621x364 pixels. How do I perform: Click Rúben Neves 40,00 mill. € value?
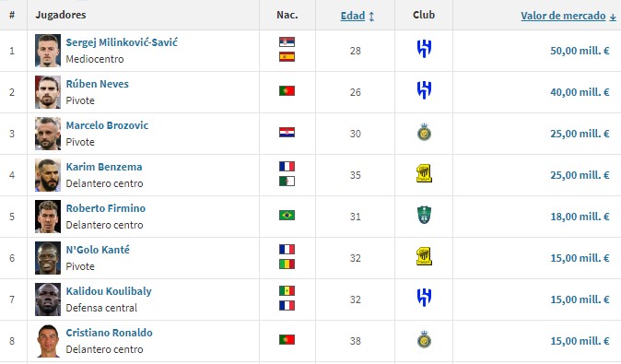tap(580, 92)
